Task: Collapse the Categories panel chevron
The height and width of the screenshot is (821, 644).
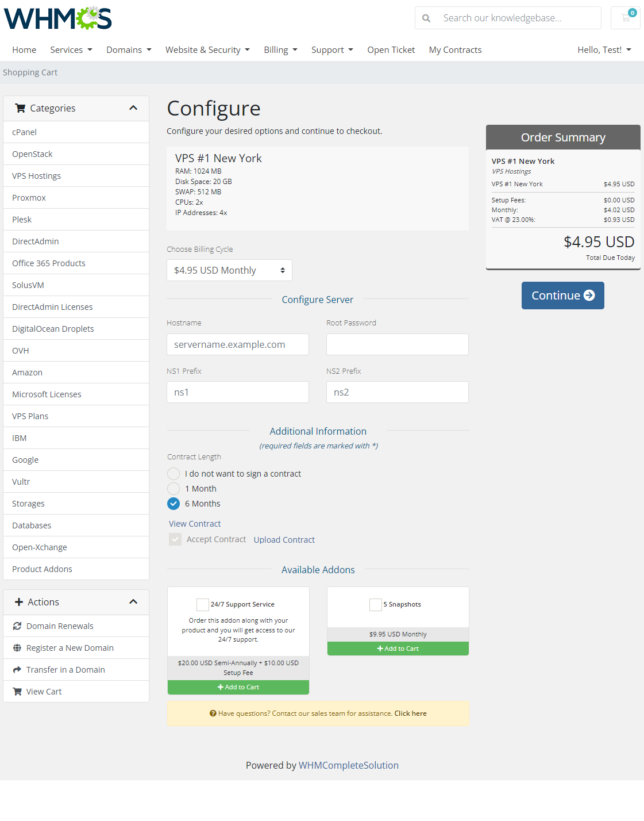Action: (x=133, y=108)
